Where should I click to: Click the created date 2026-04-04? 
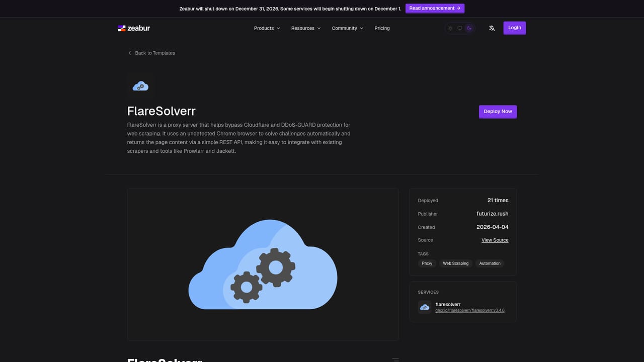tap(493, 227)
